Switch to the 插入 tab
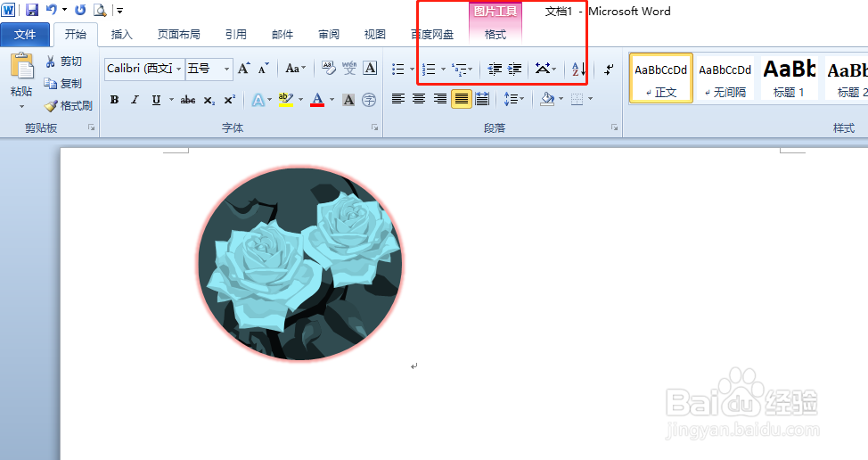This screenshot has width=868, height=460. [122, 34]
